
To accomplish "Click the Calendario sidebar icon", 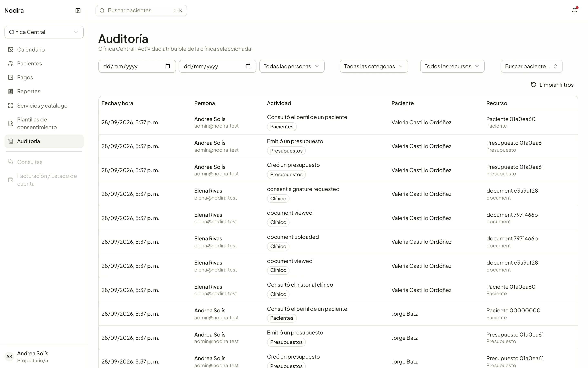I will tap(10, 50).
